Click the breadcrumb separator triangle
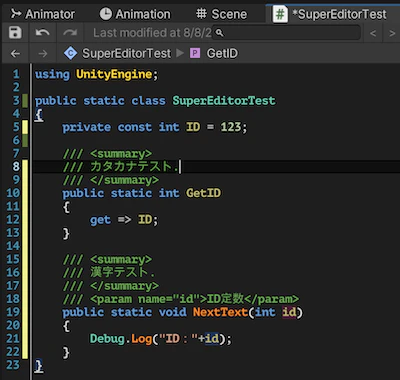The width and height of the screenshot is (400, 380). [x=180, y=53]
